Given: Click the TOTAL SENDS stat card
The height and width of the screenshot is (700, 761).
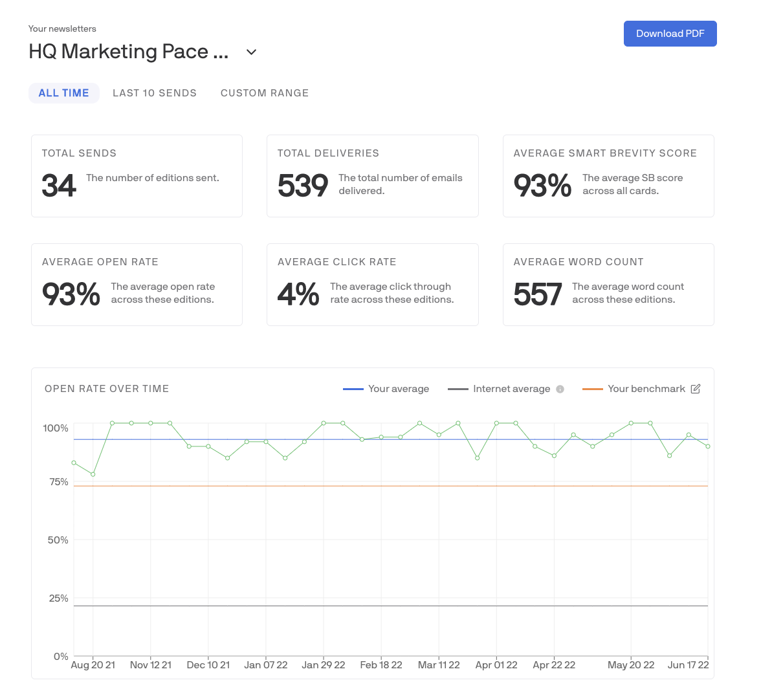Looking at the screenshot, I should (x=137, y=175).
